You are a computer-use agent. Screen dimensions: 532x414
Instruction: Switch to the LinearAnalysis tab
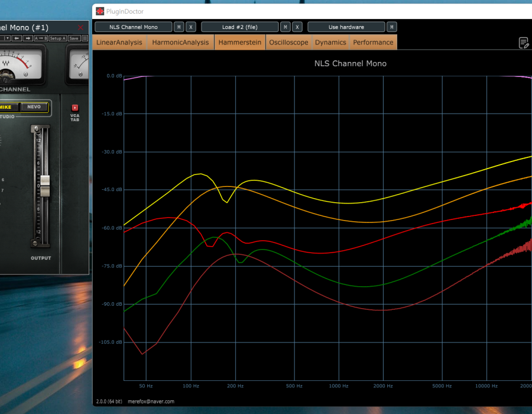[x=119, y=43]
